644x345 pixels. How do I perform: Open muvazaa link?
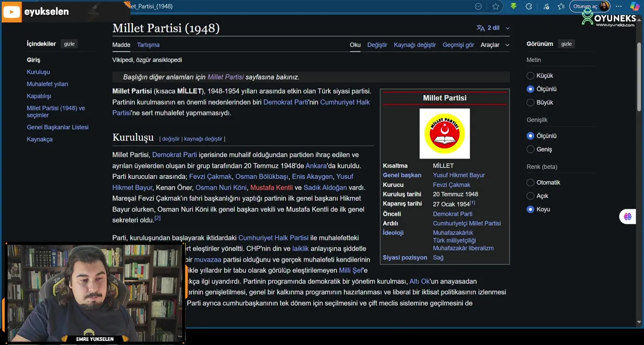(x=207, y=260)
